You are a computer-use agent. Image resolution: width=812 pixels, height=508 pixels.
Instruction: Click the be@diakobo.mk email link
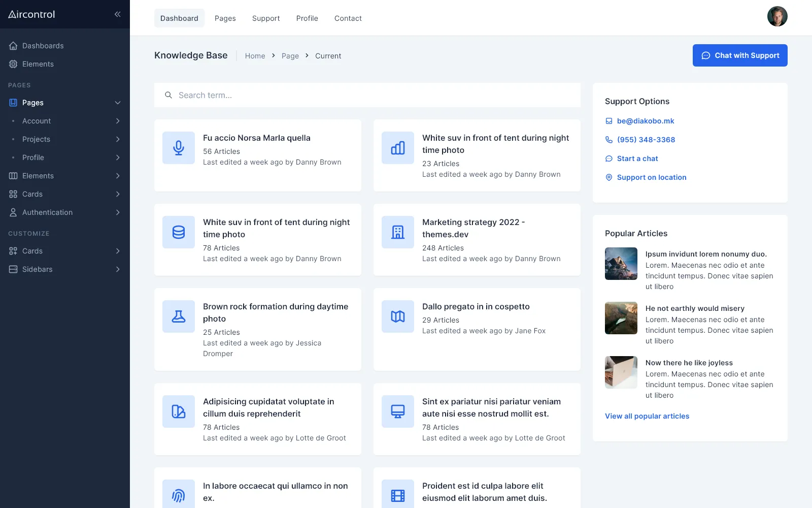[646, 121]
